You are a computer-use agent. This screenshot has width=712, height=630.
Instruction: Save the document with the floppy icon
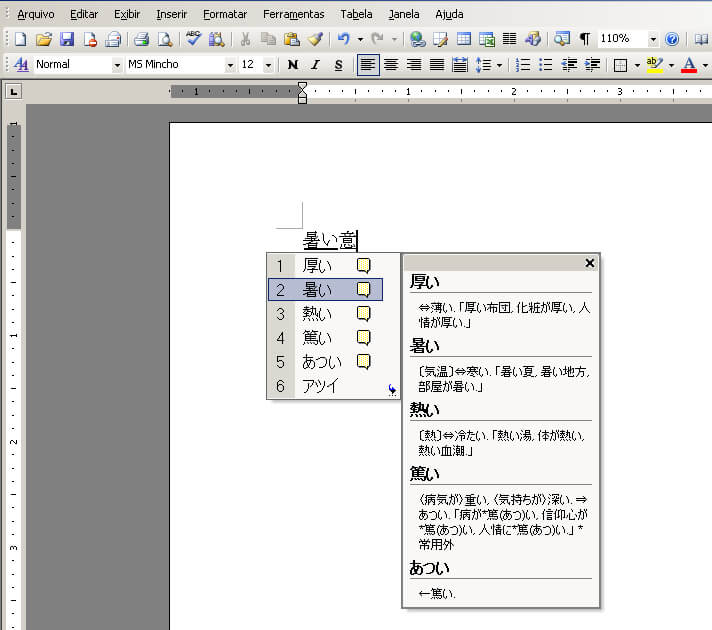point(67,39)
